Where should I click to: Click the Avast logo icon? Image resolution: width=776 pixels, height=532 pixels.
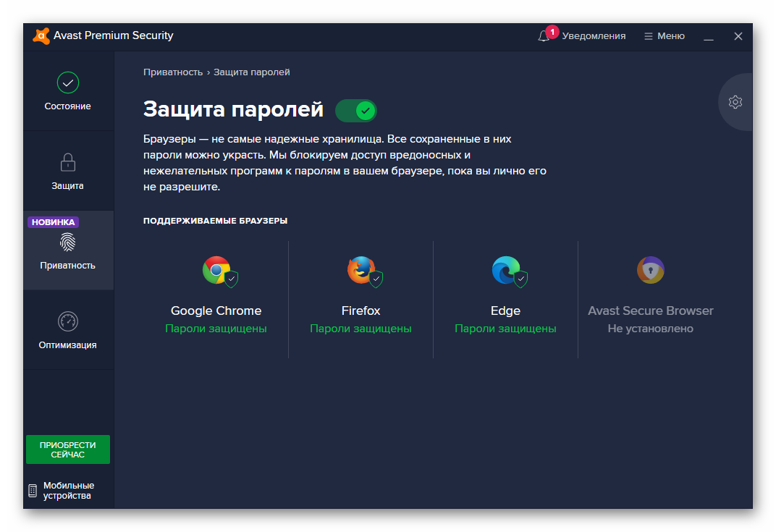tap(41, 35)
